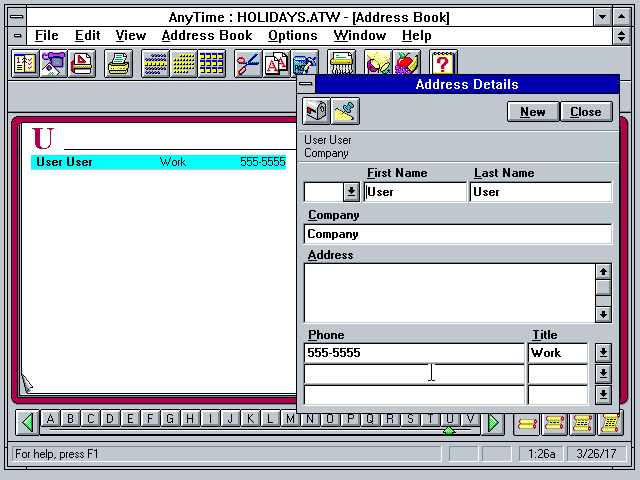Click the 555-5555 phone field
Viewport: 640px width, 480px height.
(x=414, y=353)
